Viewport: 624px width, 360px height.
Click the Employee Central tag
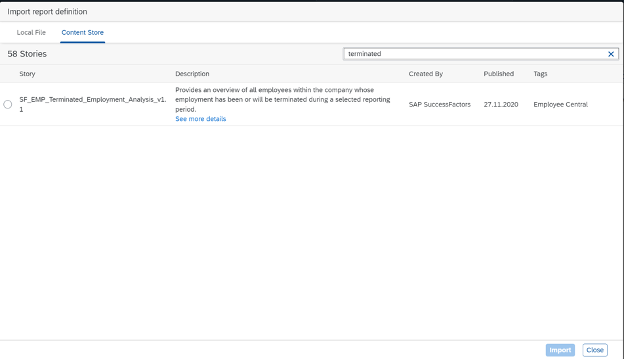[561, 105]
